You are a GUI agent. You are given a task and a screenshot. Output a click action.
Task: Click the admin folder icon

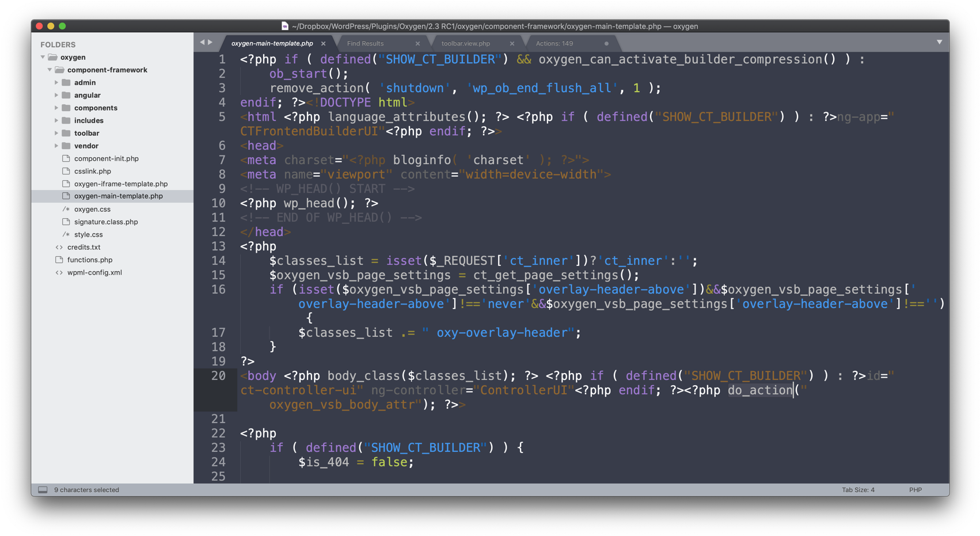66,83
